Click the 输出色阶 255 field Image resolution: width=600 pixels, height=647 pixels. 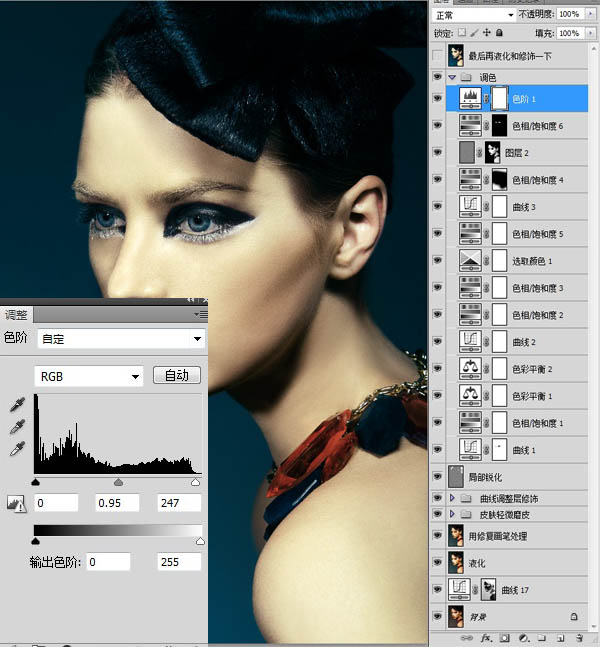[x=179, y=562]
